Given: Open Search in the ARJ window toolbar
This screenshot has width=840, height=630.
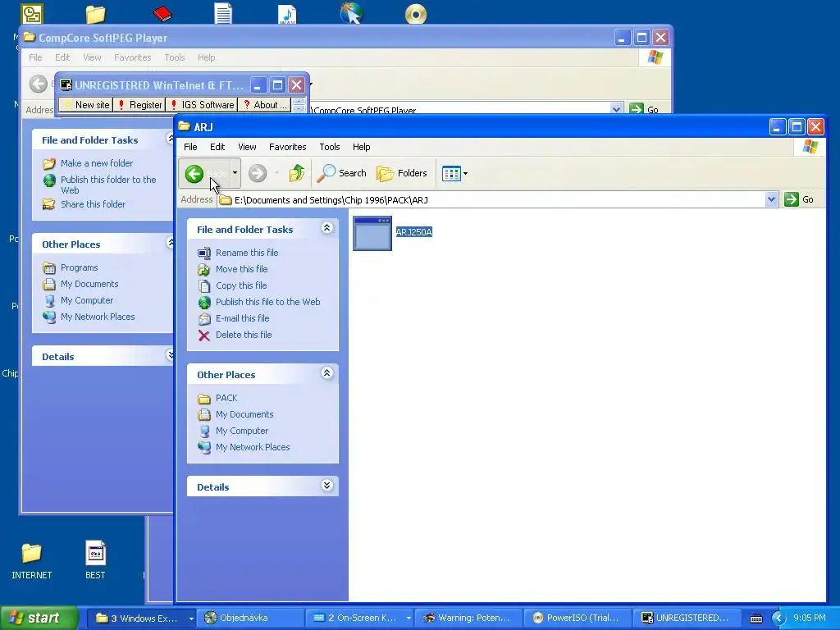Looking at the screenshot, I should pos(342,173).
